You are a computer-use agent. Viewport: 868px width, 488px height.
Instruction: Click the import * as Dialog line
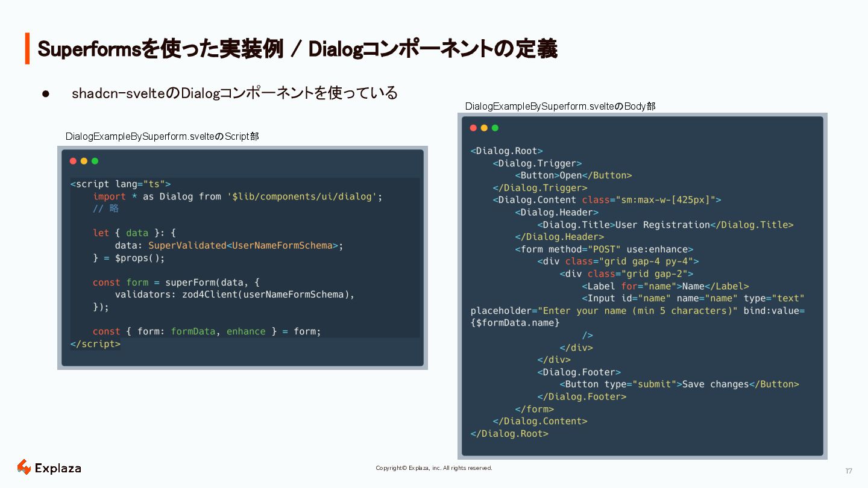(237, 196)
